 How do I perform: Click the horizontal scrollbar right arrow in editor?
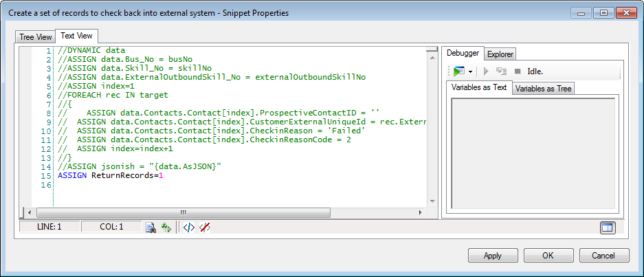[421, 212]
